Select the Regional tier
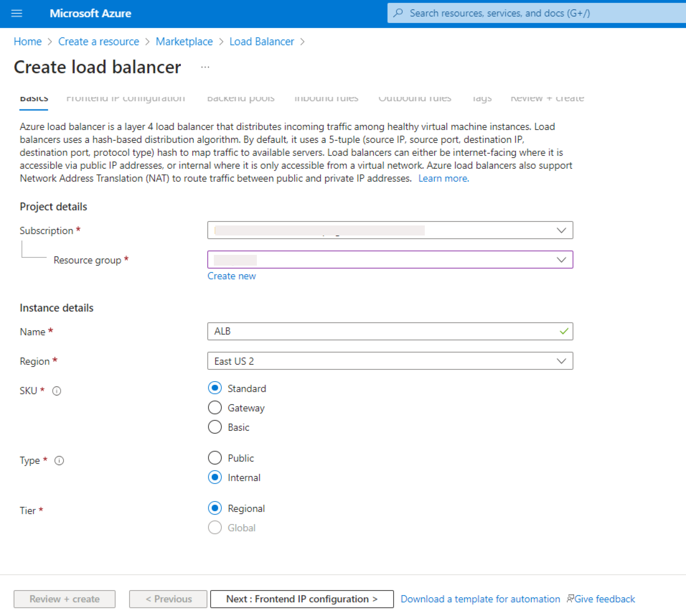This screenshot has width=686, height=616. 215,508
